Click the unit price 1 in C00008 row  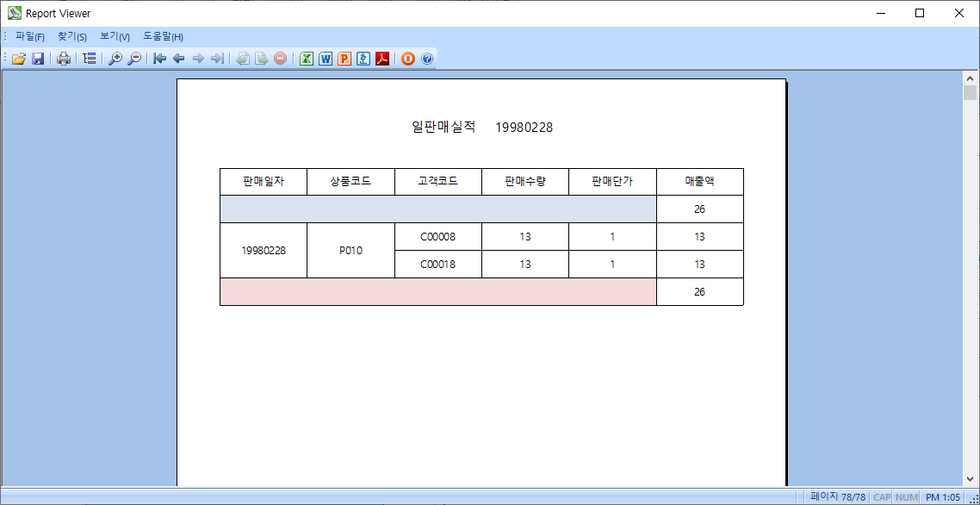pos(612,236)
